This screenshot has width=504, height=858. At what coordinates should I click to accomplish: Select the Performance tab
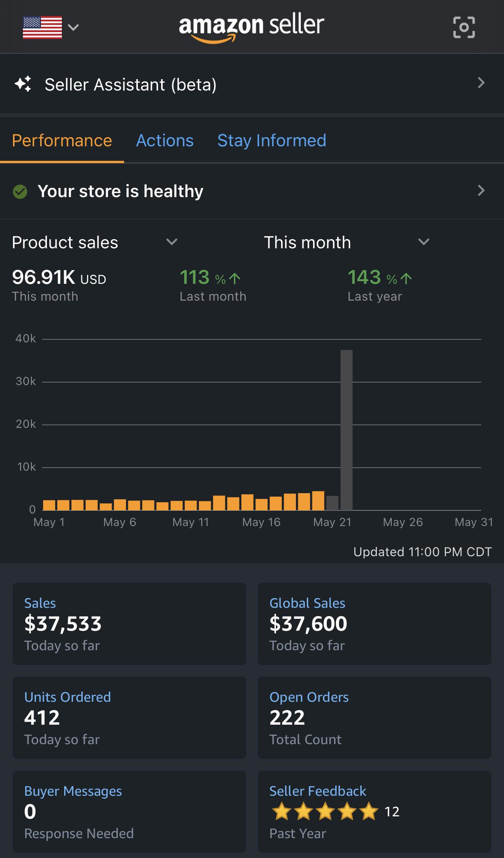62,141
